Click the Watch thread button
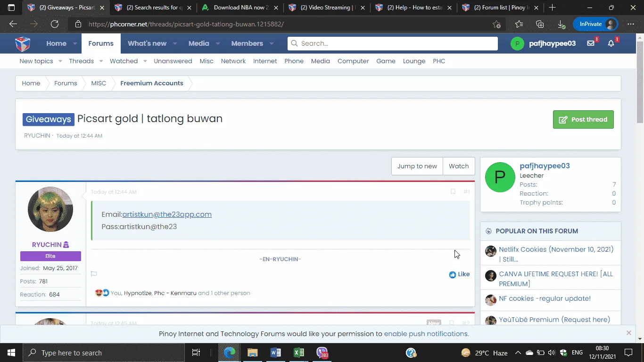Viewport: 644px width, 362px height. [459, 166]
